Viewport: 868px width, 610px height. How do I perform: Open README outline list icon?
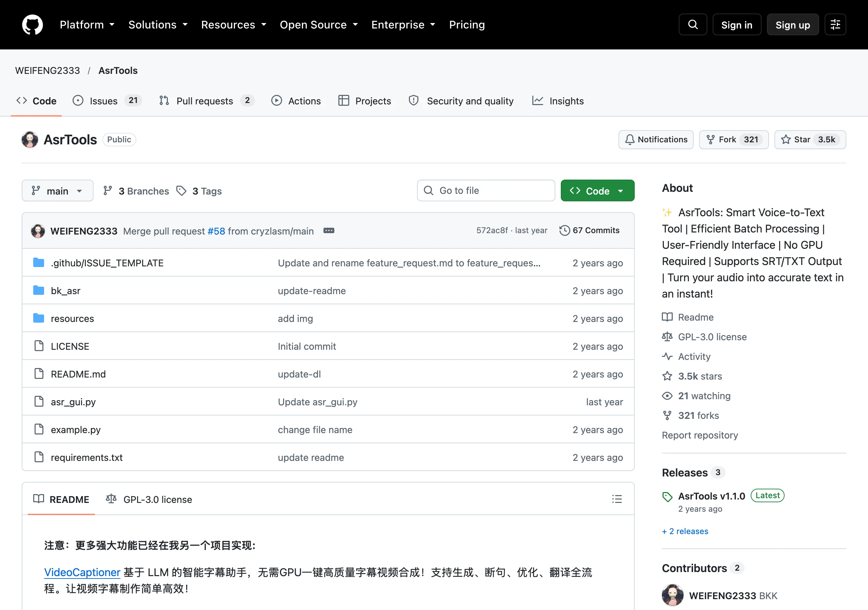point(617,499)
